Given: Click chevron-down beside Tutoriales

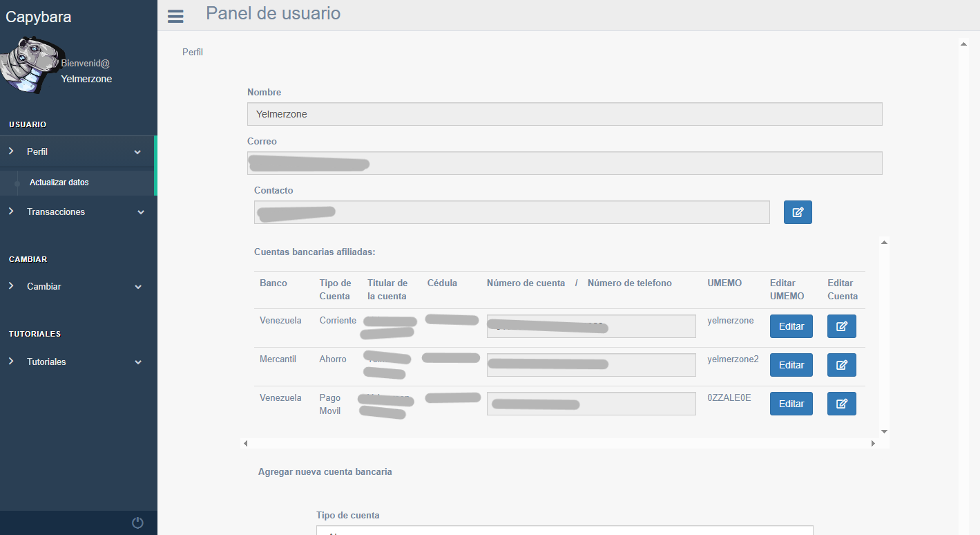Looking at the screenshot, I should pos(138,362).
